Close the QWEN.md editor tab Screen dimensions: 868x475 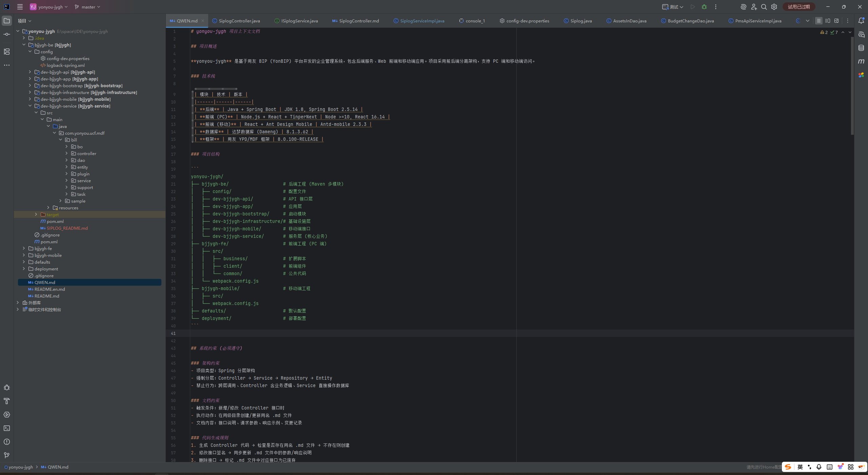click(x=203, y=21)
